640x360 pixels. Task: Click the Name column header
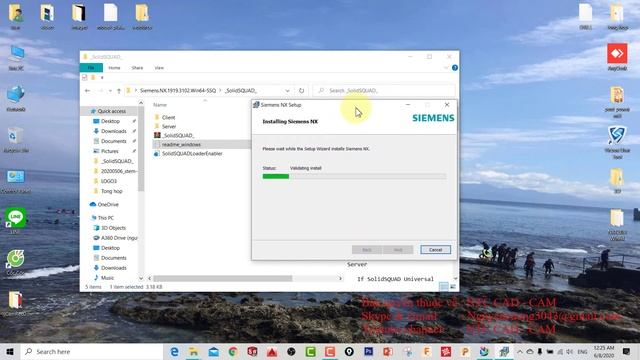pos(160,105)
